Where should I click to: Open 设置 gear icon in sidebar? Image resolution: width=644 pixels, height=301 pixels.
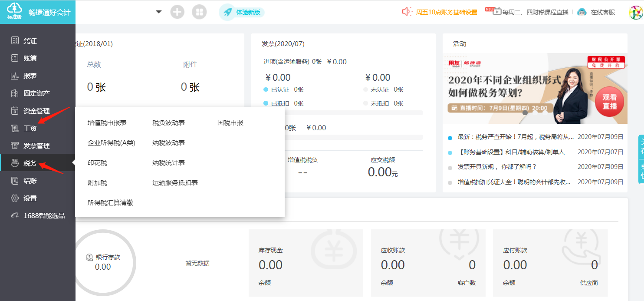[x=15, y=198]
